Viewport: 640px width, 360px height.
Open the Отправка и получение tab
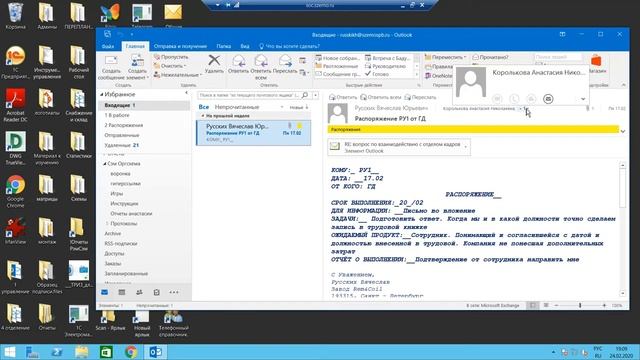[180, 46]
